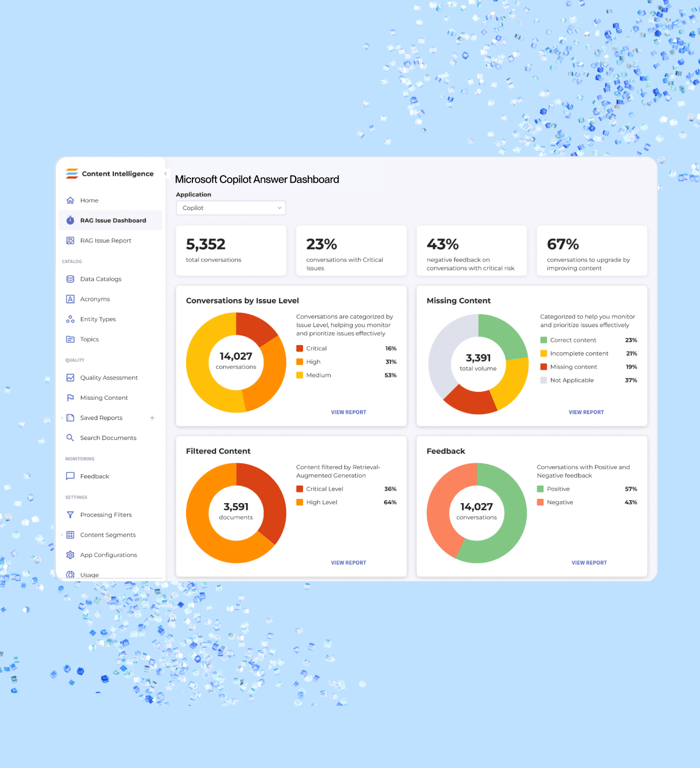Click the Home house icon

(x=70, y=200)
